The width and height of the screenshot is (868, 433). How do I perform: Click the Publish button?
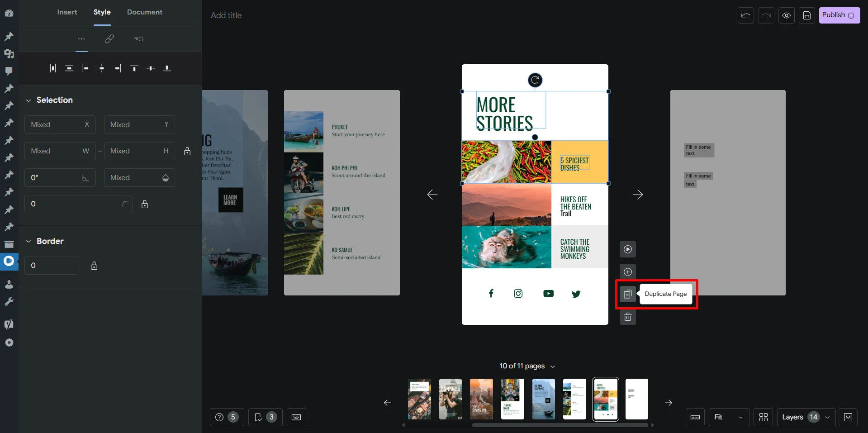click(839, 15)
